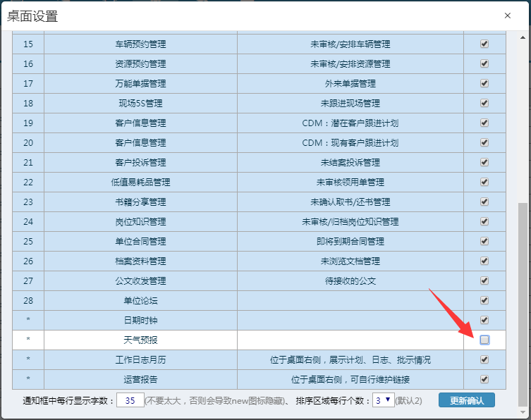Open the 排序区域每行个数 dropdown
The image size is (531, 420).
[384, 400]
